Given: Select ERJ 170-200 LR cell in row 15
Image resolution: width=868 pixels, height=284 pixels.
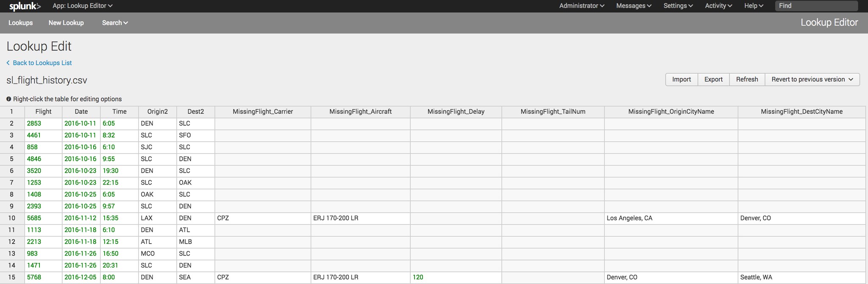Looking at the screenshot, I should tap(361, 278).
